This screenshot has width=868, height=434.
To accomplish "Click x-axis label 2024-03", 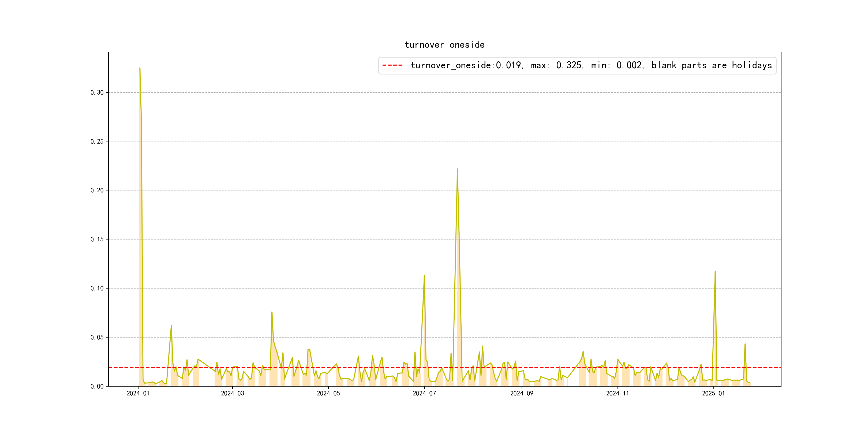I will (x=232, y=394).
